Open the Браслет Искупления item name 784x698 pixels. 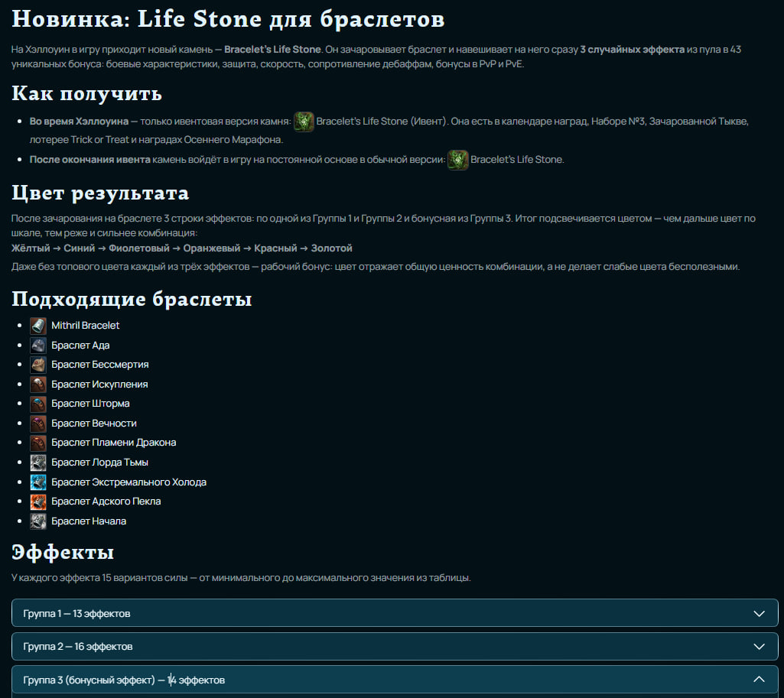[99, 385]
